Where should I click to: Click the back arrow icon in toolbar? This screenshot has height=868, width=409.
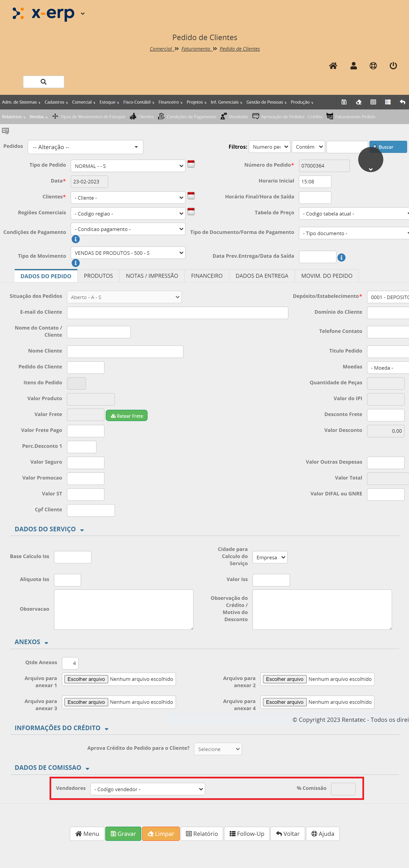click(x=402, y=102)
